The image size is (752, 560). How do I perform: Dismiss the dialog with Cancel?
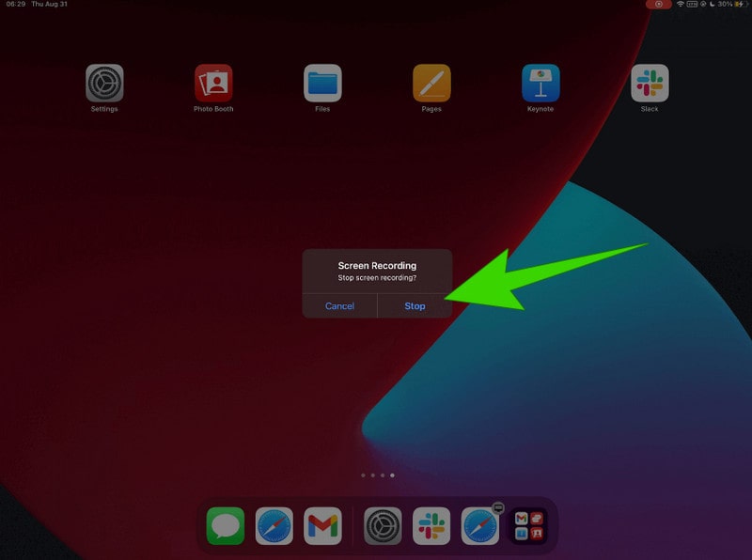tap(339, 306)
